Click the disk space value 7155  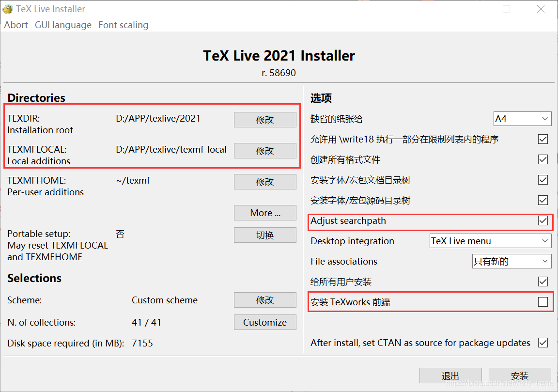pos(142,343)
